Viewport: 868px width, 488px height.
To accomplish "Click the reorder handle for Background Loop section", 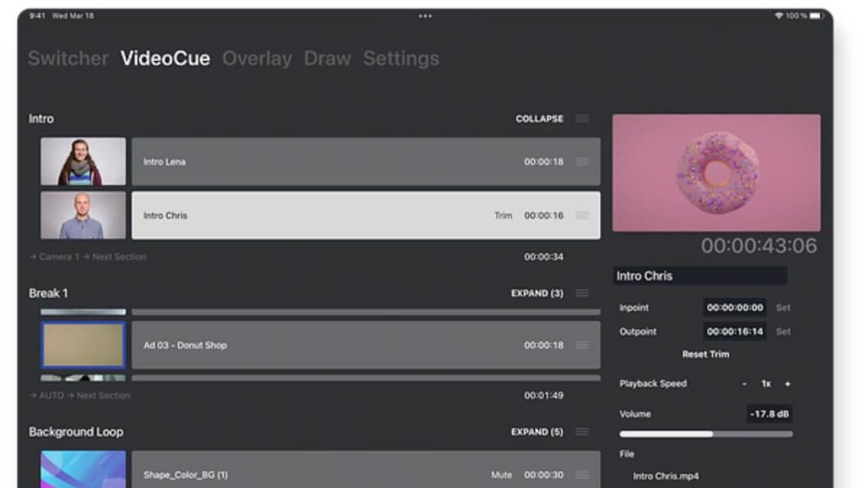I will pos(581,432).
